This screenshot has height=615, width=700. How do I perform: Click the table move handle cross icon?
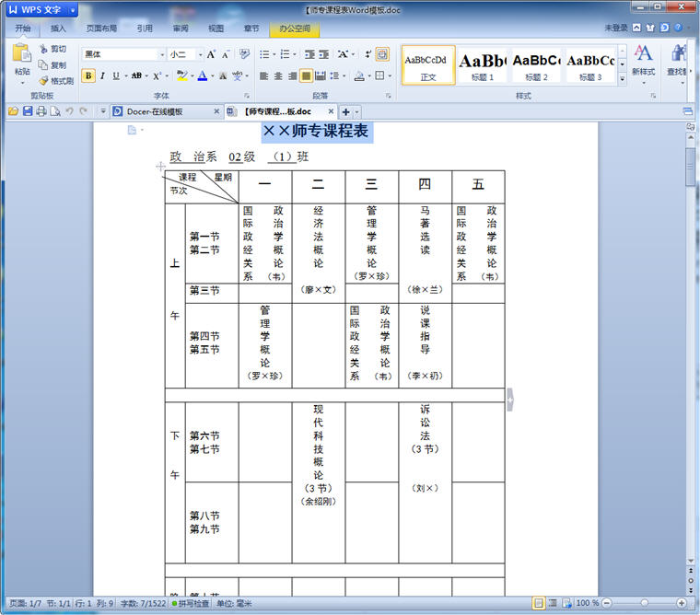[x=160, y=167]
